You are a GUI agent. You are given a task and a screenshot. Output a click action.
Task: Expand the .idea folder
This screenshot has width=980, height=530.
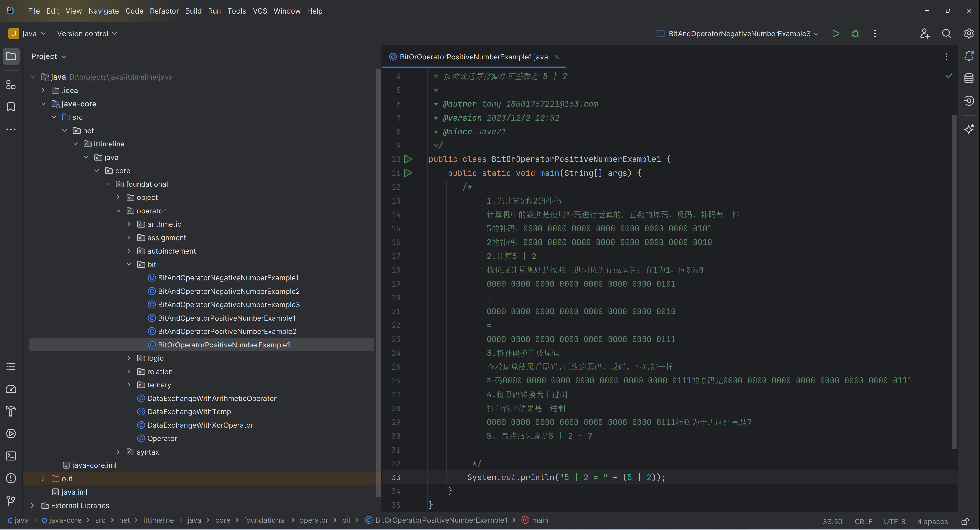(43, 90)
